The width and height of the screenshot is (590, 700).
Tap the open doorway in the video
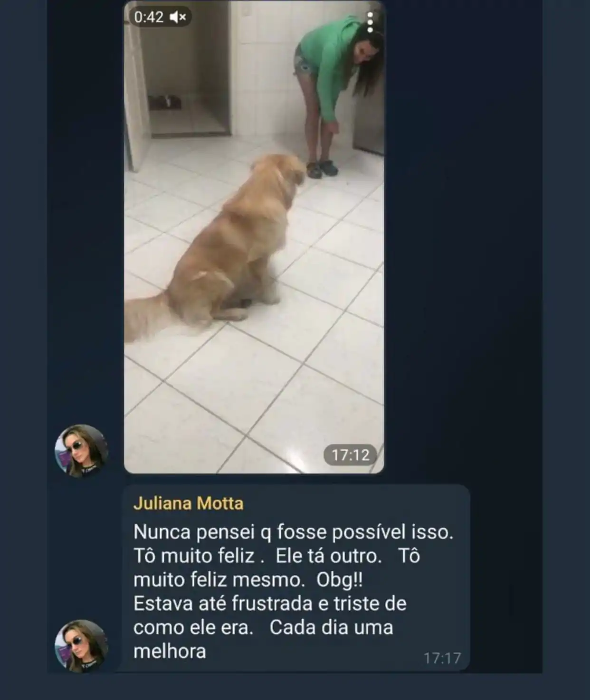tap(190, 71)
